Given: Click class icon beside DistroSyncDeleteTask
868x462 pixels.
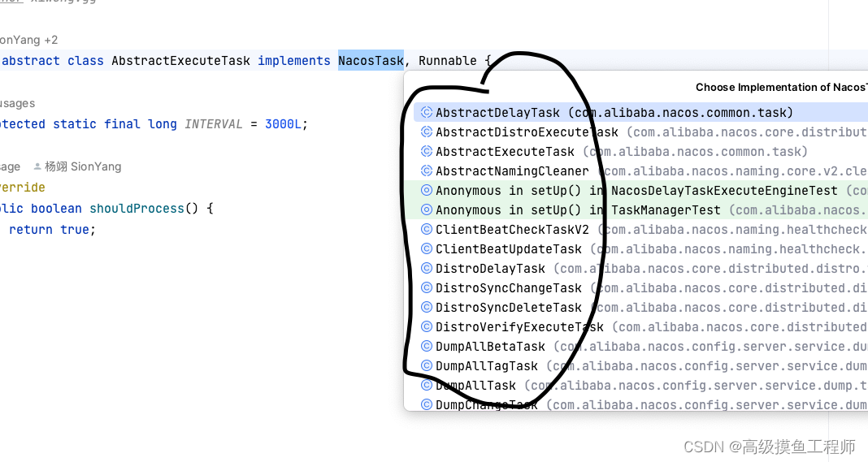Looking at the screenshot, I should point(426,307).
